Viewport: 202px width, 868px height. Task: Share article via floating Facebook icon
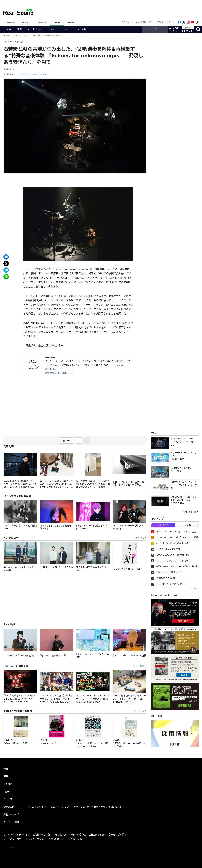point(6,257)
